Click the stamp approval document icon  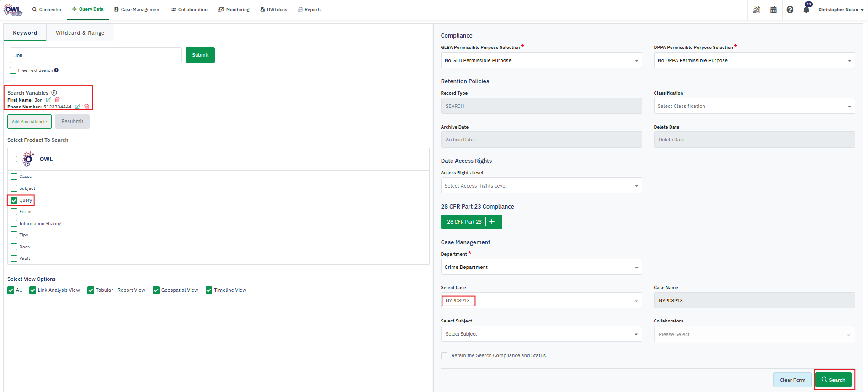(x=756, y=10)
